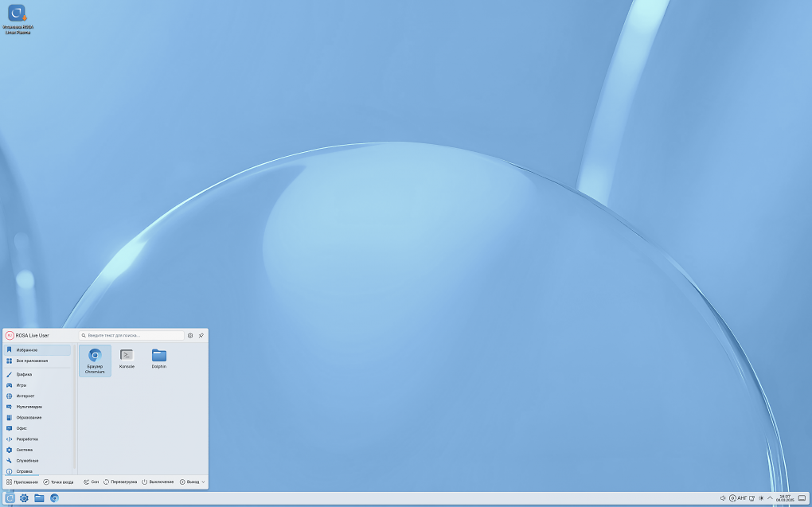Expand the arrow next to Выход
This screenshot has width=812, height=507.
[x=203, y=482]
